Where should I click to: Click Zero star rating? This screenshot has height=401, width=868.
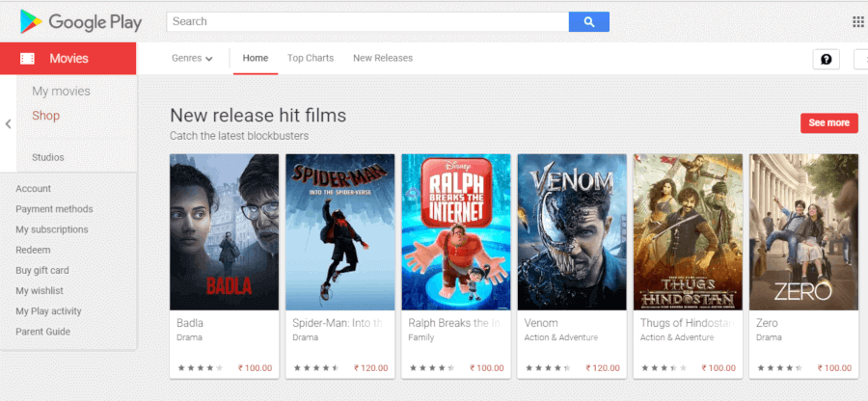coord(780,368)
